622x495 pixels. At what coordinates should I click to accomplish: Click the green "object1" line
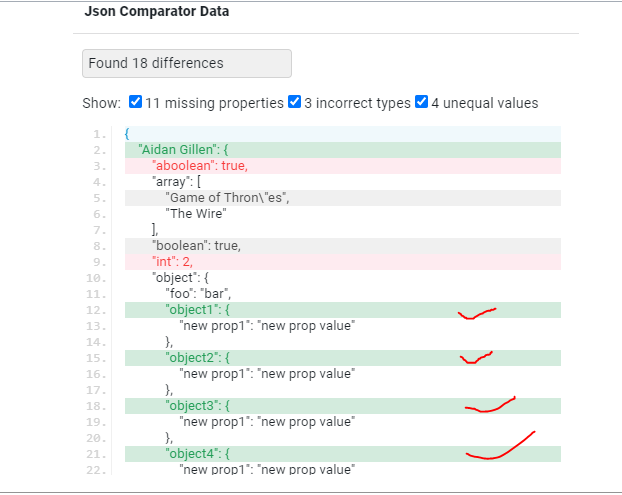tap(198, 310)
